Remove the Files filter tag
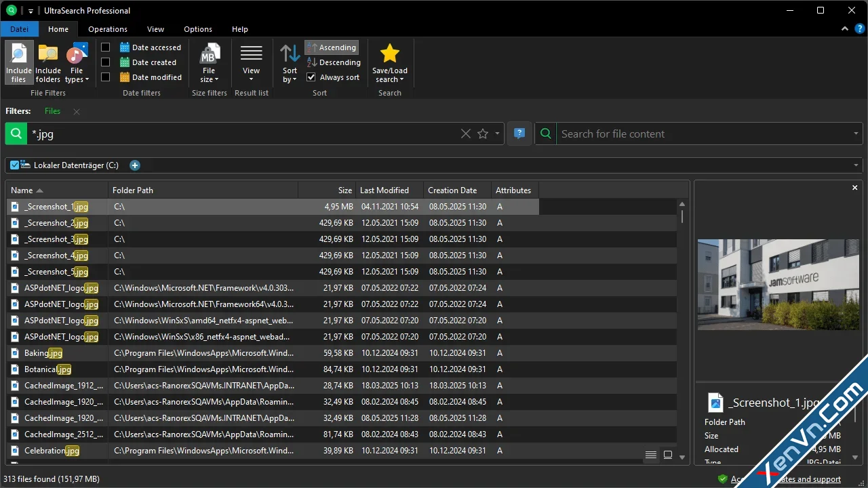 pyautogui.click(x=77, y=112)
